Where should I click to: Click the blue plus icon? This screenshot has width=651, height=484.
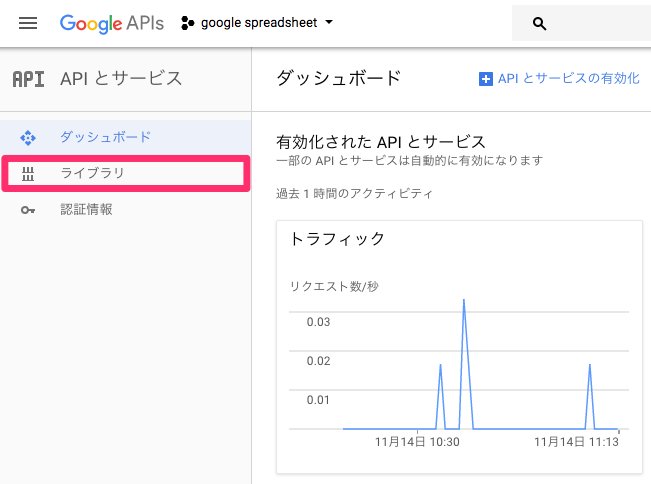pyautogui.click(x=486, y=78)
